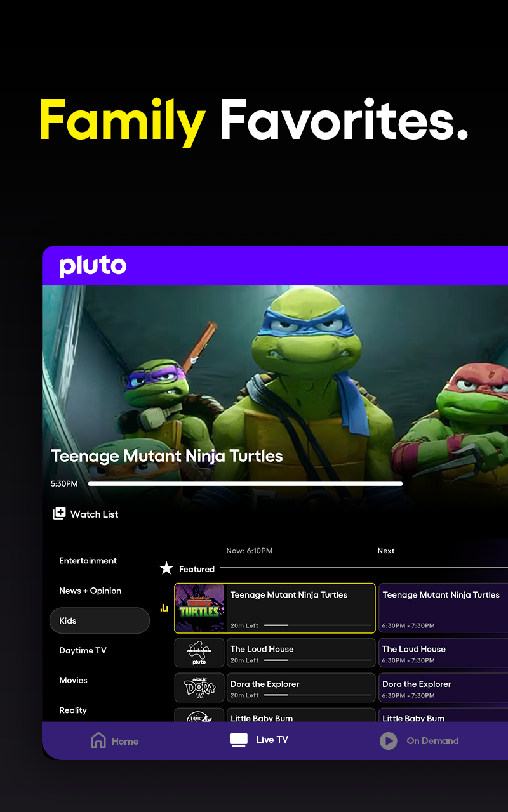
Task: Open the Reality category
Action: coord(73,710)
